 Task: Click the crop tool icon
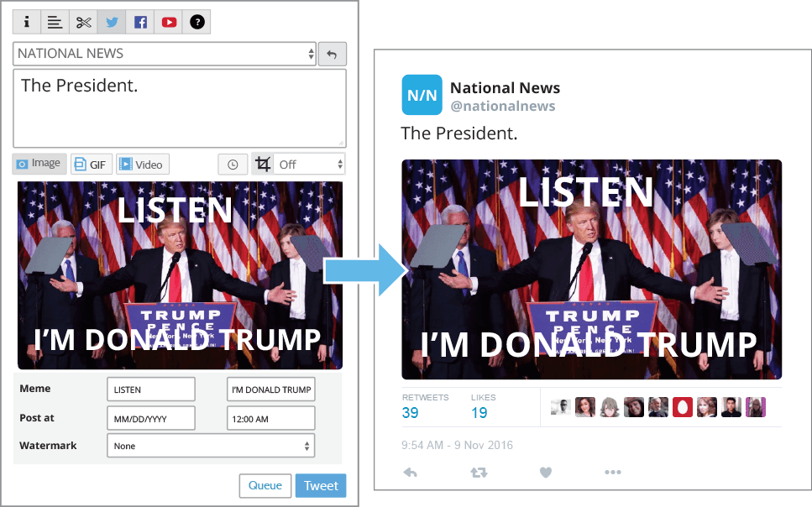[263, 165]
